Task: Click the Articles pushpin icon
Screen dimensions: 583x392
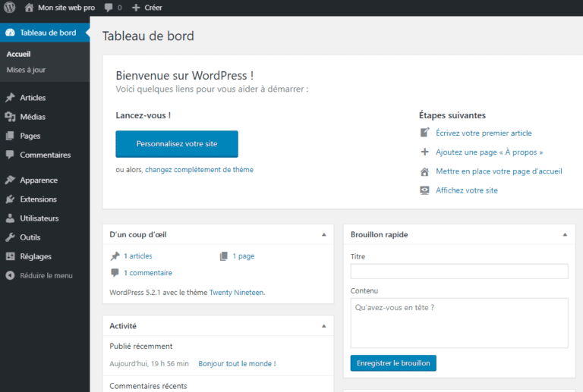Action: [x=10, y=98]
